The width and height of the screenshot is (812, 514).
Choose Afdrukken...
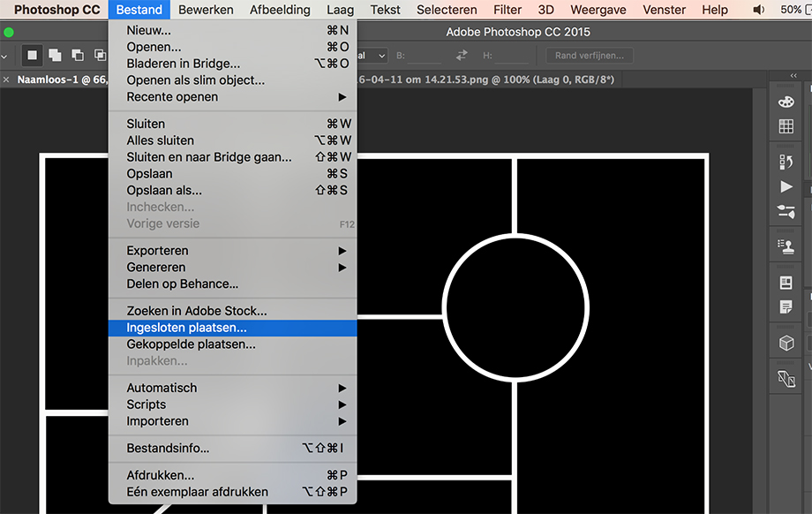(x=232, y=475)
